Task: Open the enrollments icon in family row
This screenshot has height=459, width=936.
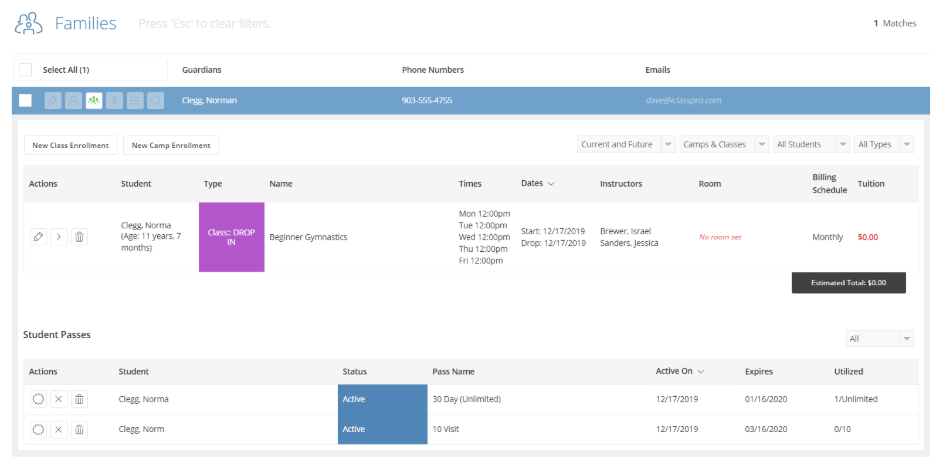Action: tap(94, 101)
